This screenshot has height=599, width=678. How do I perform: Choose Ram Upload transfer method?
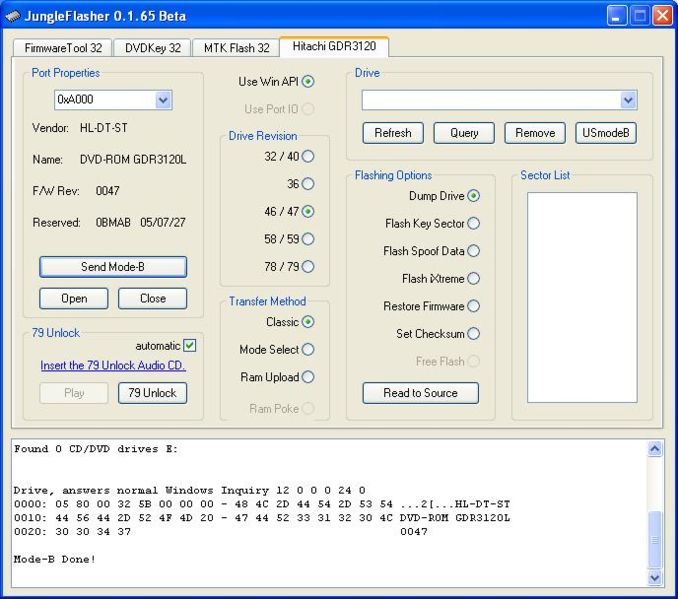click(308, 377)
